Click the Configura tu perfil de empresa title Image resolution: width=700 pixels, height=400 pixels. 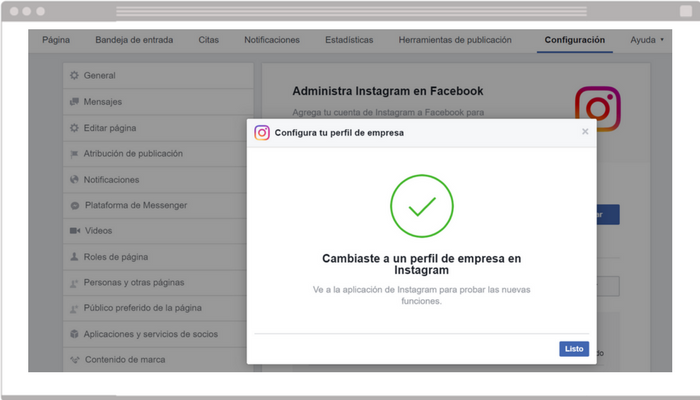pyautogui.click(x=339, y=133)
